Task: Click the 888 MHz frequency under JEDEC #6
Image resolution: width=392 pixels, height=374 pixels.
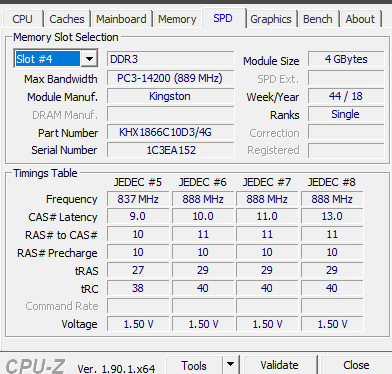Action: tap(203, 199)
